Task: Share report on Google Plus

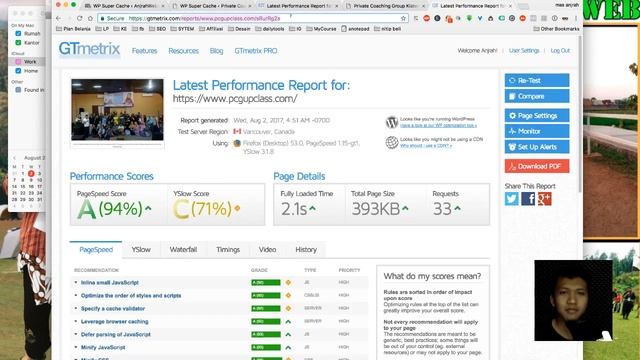Action: 544,199
